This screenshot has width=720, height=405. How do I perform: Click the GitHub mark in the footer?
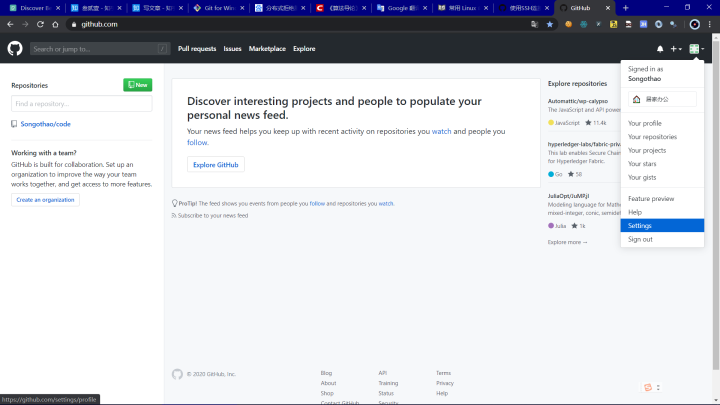click(x=177, y=374)
